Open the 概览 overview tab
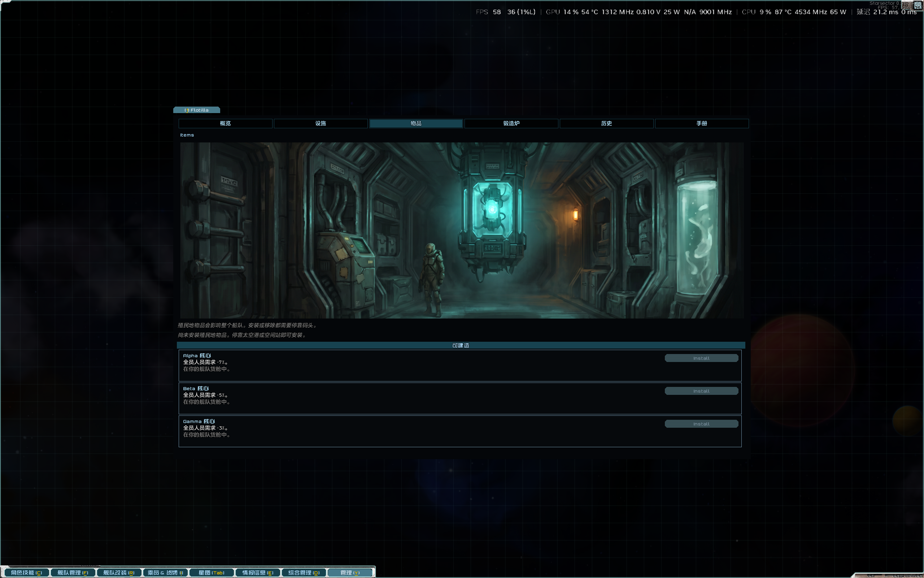The image size is (924, 578). point(225,123)
